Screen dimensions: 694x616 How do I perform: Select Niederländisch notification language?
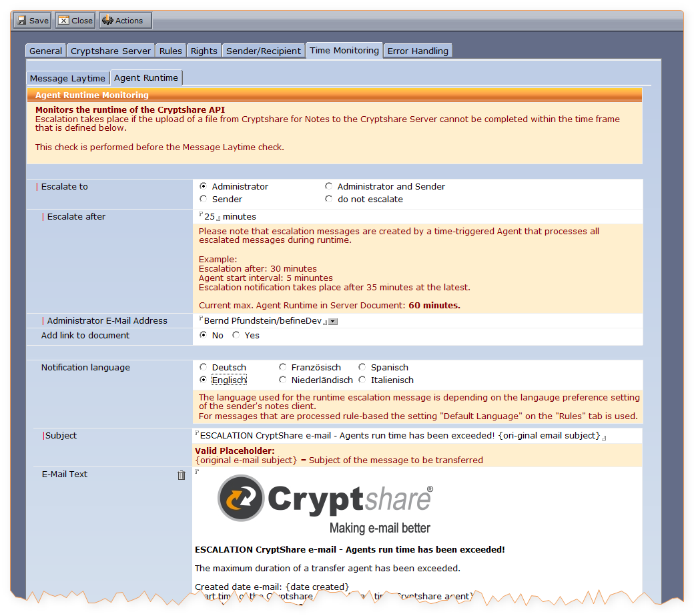[x=282, y=380]
